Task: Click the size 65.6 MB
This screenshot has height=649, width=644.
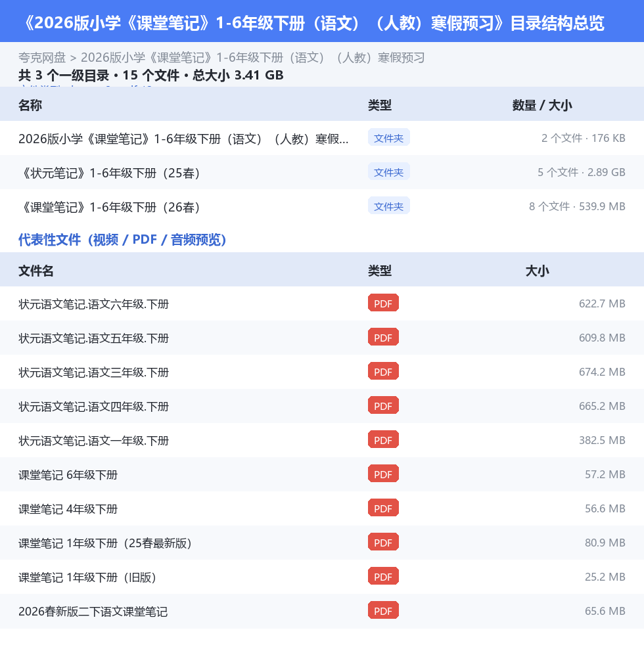Action: tap(605, 611)
